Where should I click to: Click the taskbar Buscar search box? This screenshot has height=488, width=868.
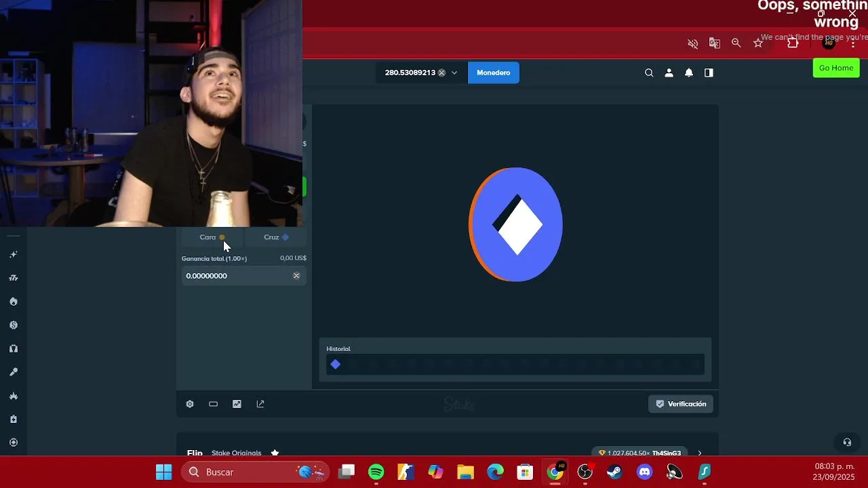pyautogui.click(x=255, y=472)
